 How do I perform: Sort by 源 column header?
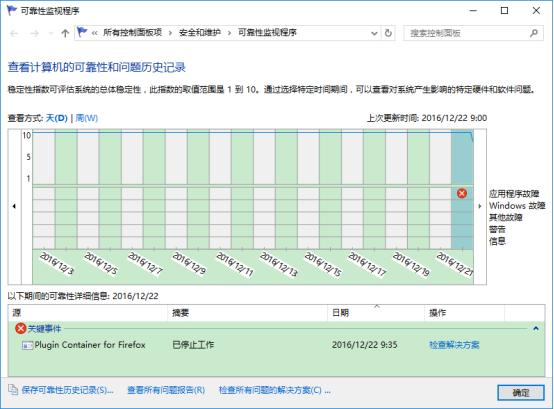tap(88, 313)
